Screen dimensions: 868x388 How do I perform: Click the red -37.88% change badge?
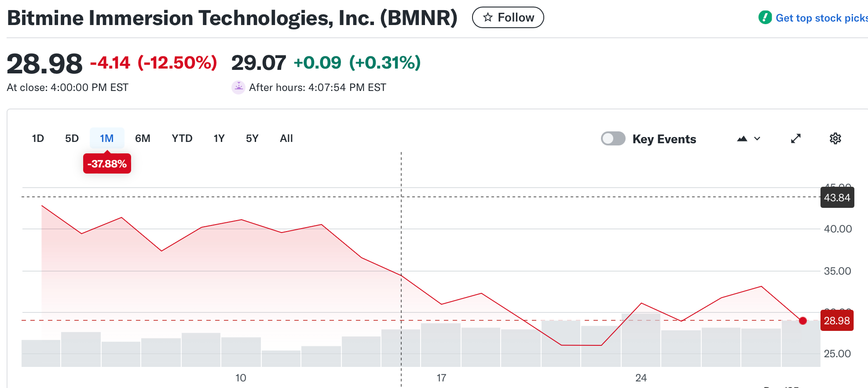click(x=107, y=163)
